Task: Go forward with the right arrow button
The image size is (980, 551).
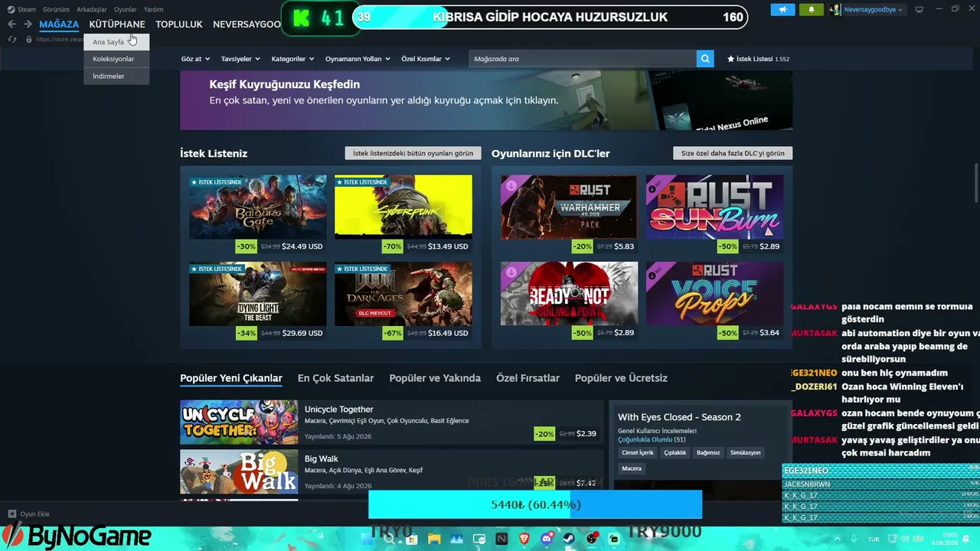Action: (x=28, y=24)
